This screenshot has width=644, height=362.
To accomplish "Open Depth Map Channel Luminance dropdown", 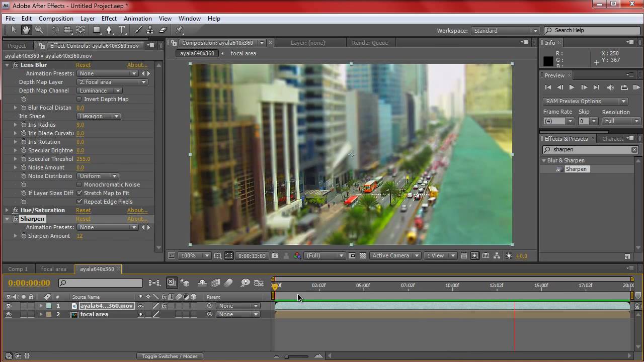I will click(x=99, y=90).
